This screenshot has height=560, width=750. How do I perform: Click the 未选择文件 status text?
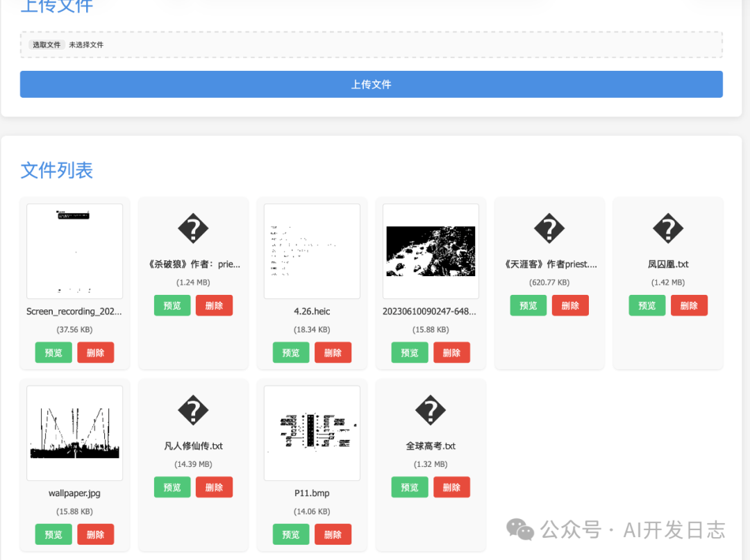coord(86,44)
